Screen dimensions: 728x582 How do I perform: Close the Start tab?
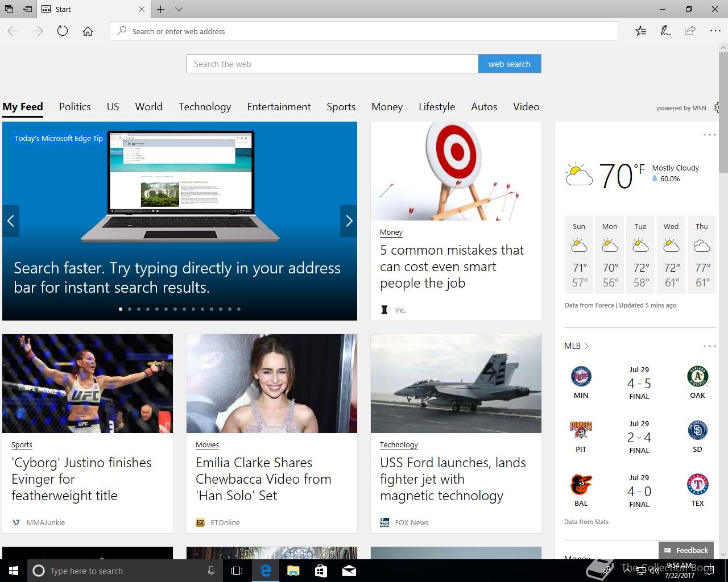click(142, 9)
